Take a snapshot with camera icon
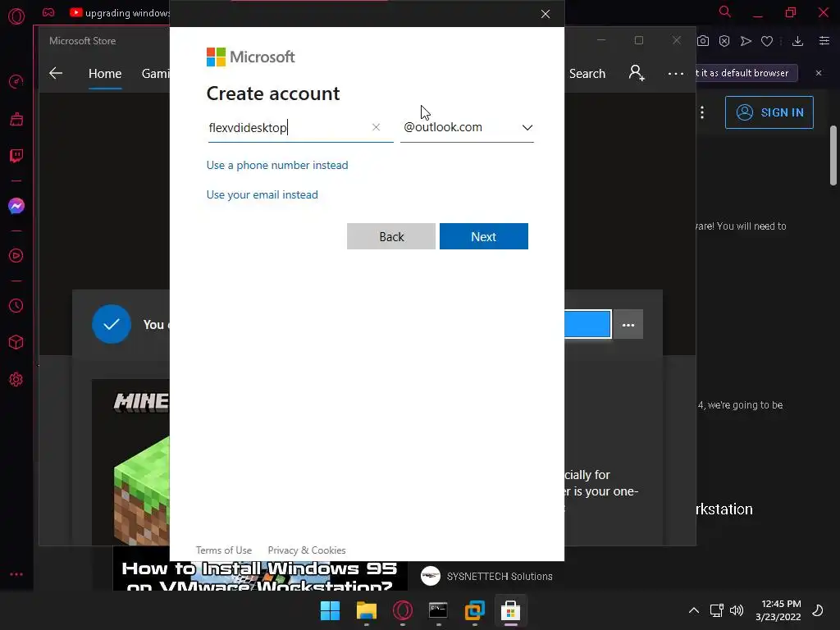840x630 pixels. pyautogui.click(x=703, y=41)
